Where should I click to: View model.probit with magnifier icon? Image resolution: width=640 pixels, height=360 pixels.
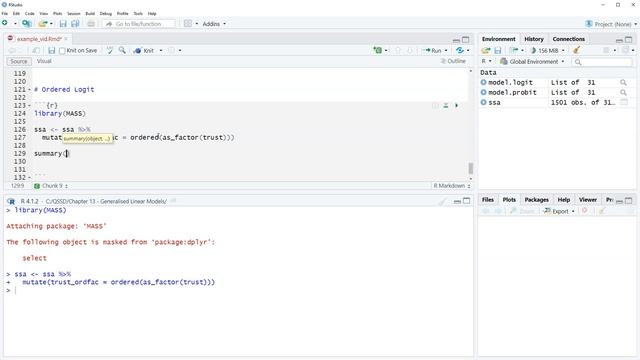[x=623, y=93]
